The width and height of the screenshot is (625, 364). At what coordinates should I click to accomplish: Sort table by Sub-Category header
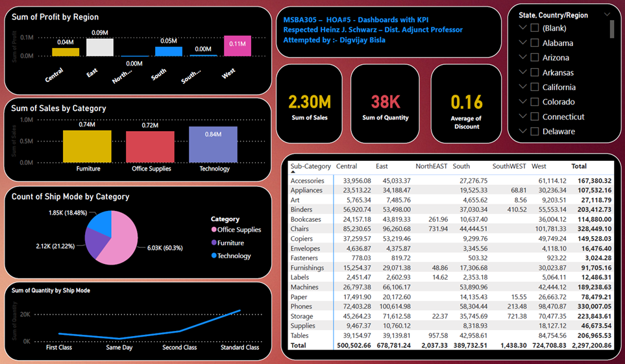310,166
